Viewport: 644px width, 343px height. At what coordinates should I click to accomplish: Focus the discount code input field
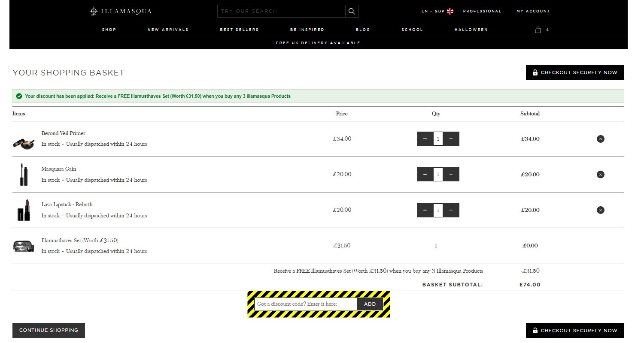(306, 304)
